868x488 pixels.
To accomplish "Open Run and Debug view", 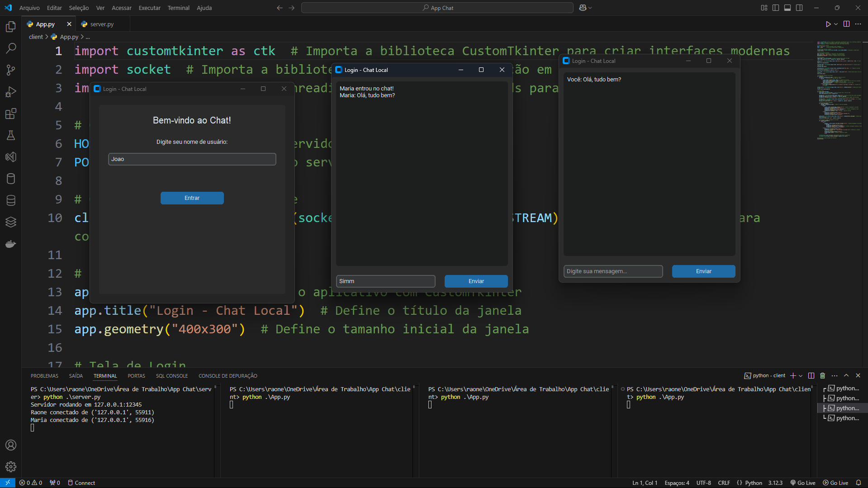I will click(11, 92).
